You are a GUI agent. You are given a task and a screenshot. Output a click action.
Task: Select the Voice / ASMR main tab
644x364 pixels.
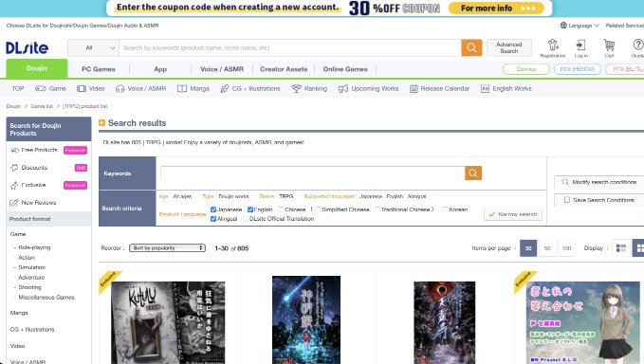pyautogui.click(x=222, y=69)
